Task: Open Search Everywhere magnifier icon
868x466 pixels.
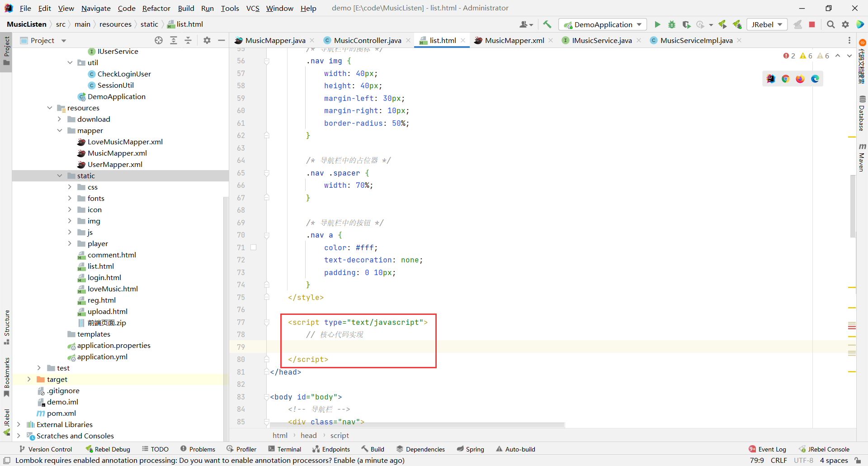Action: [830, 24]
